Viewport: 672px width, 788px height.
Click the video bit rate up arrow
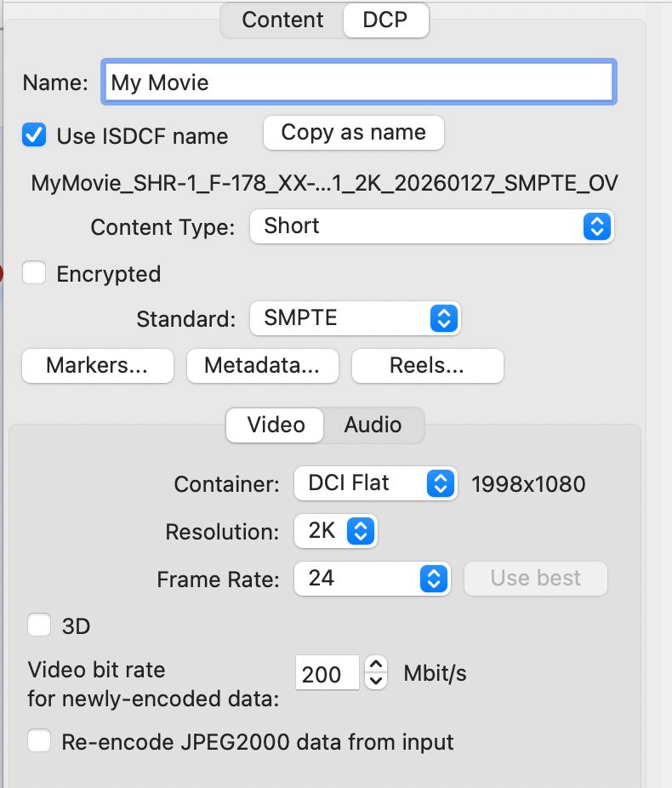click(376, 665)
